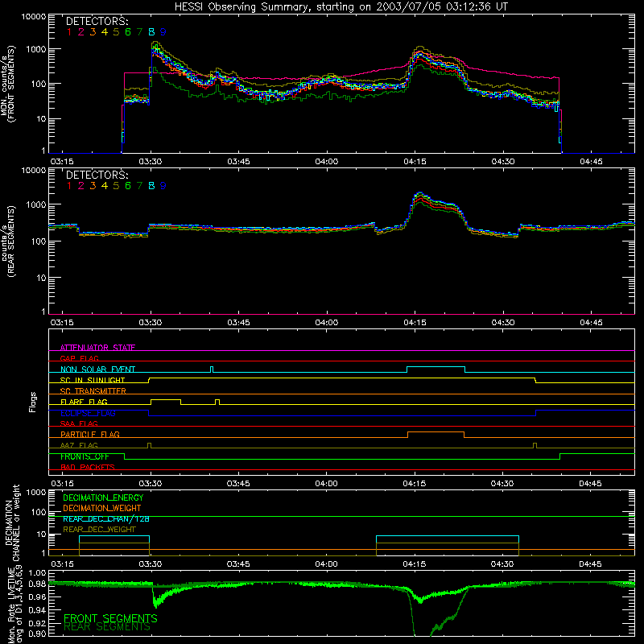Select the DECIMATION_ENERGY legend label
This screenshot has width=644, height=644.
coord(103,497)
